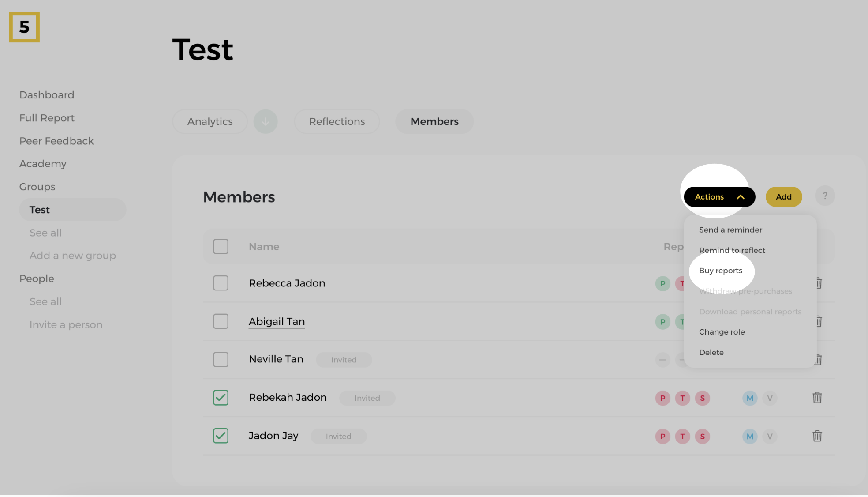This screenshot has height=497, width=868.
Task: Delete Jadon Jay using trash icon
Action: coord(817,436)
